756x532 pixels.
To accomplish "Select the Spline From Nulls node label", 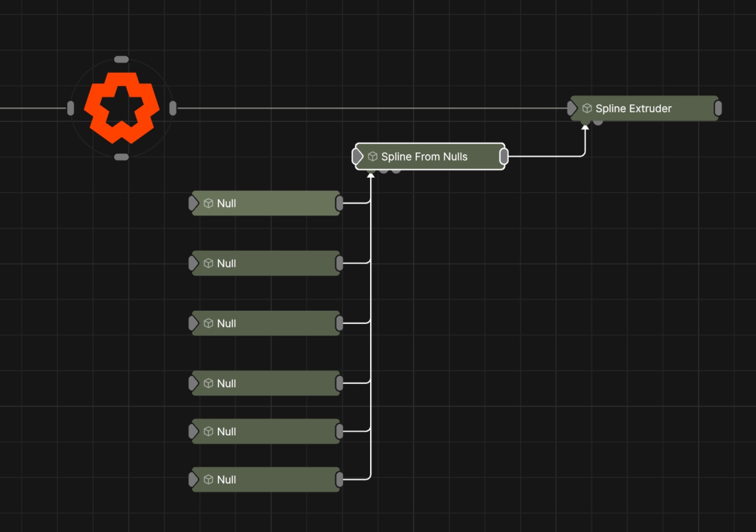I will [x=424, y=157].
